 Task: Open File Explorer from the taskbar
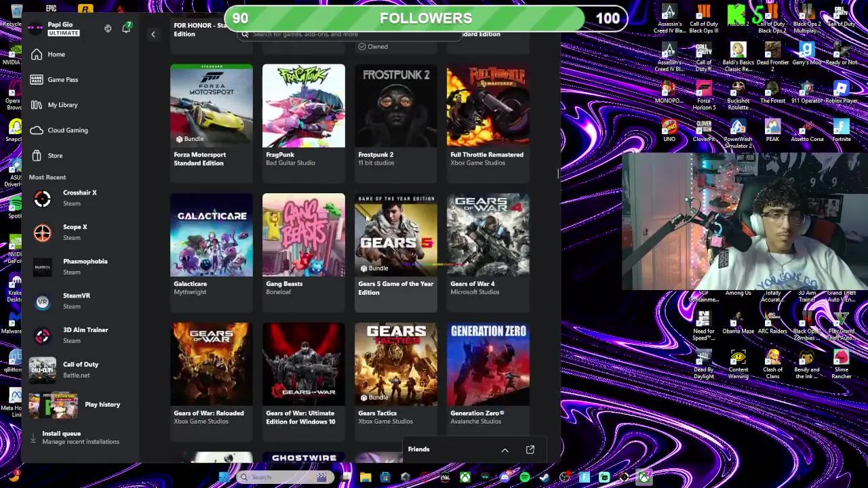click(366, 477)
